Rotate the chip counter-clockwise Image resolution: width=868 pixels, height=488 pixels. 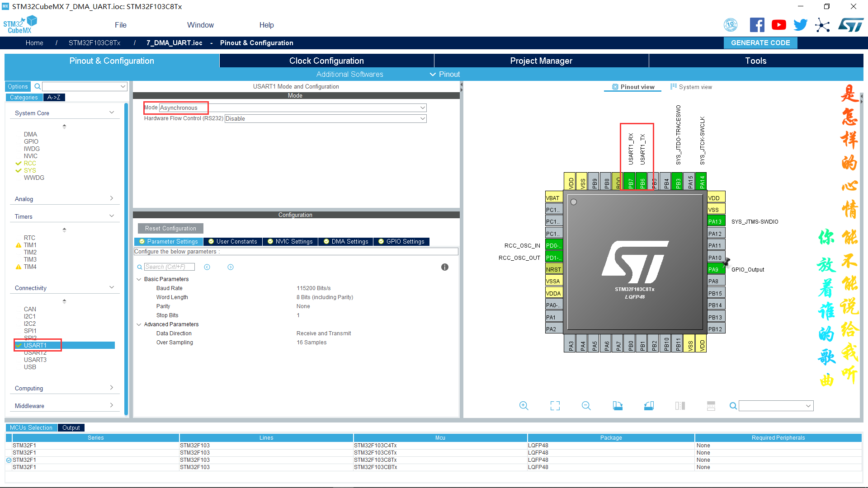pos(649,406)
